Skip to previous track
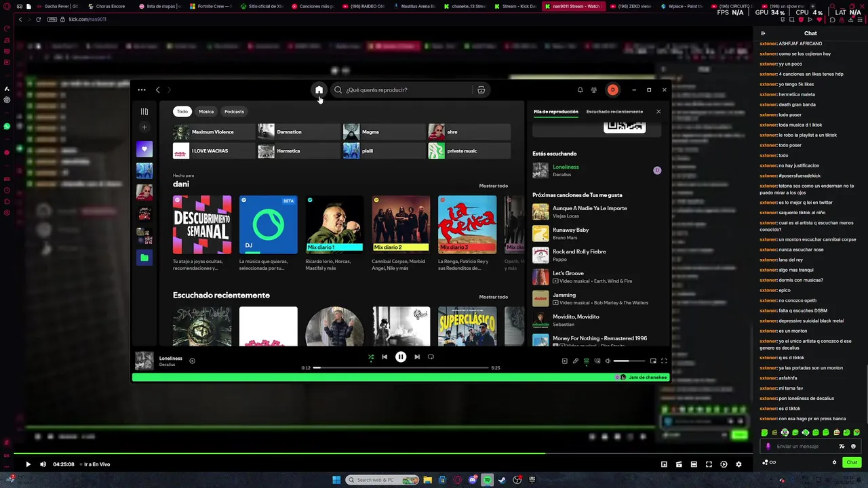 click(x=384, y=357)
